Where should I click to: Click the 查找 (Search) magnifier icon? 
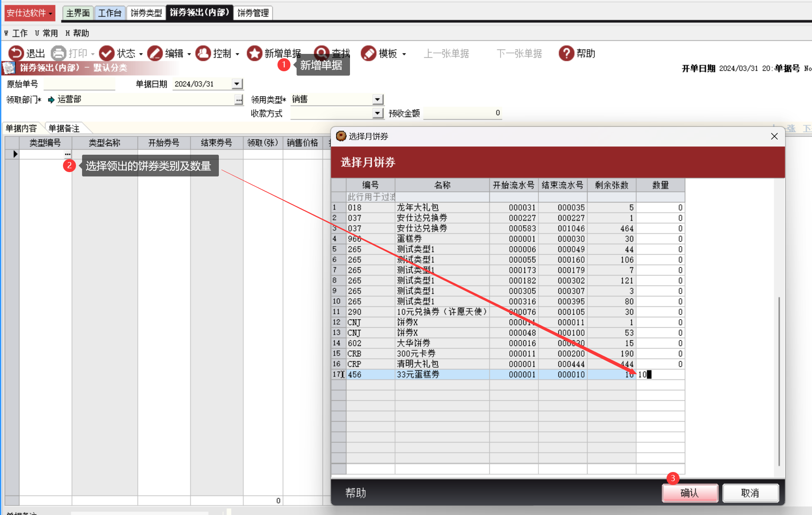(x=321, y=53)
